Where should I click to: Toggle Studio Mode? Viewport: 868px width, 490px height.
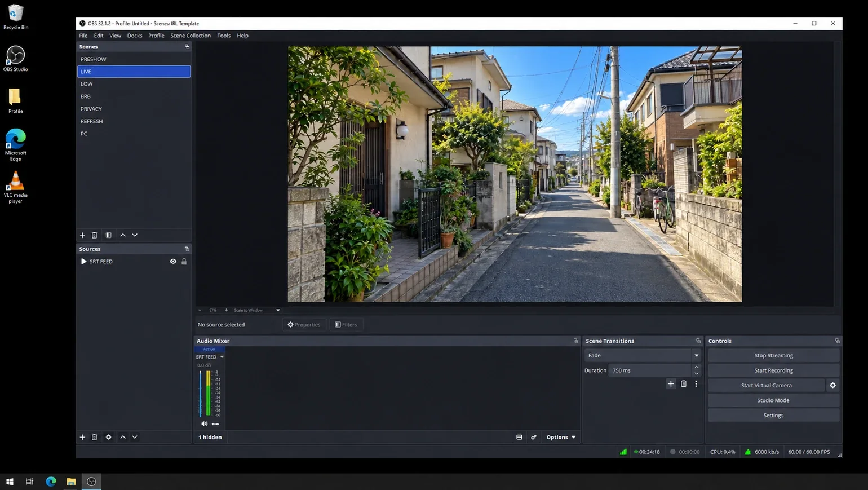(773, 400)
